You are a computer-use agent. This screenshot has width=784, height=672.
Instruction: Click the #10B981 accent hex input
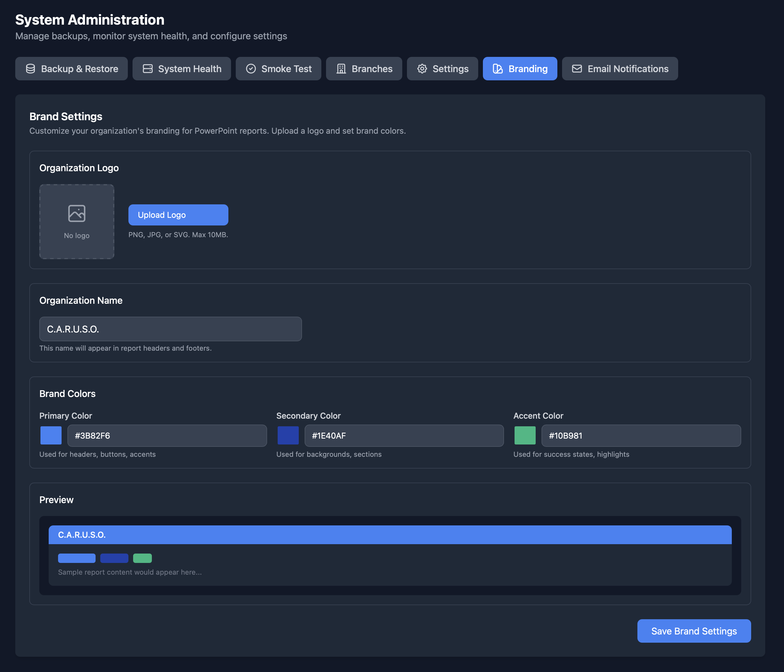641,436
